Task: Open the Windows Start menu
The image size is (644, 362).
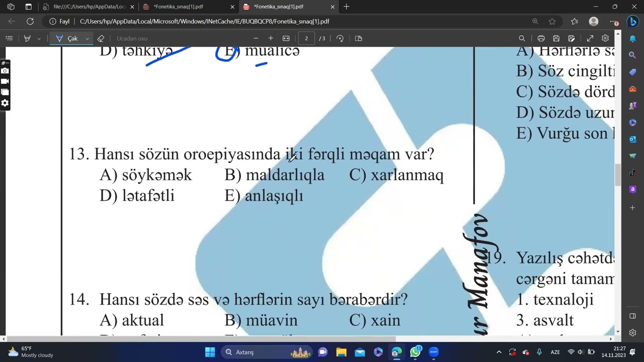Action: (210, 352)
